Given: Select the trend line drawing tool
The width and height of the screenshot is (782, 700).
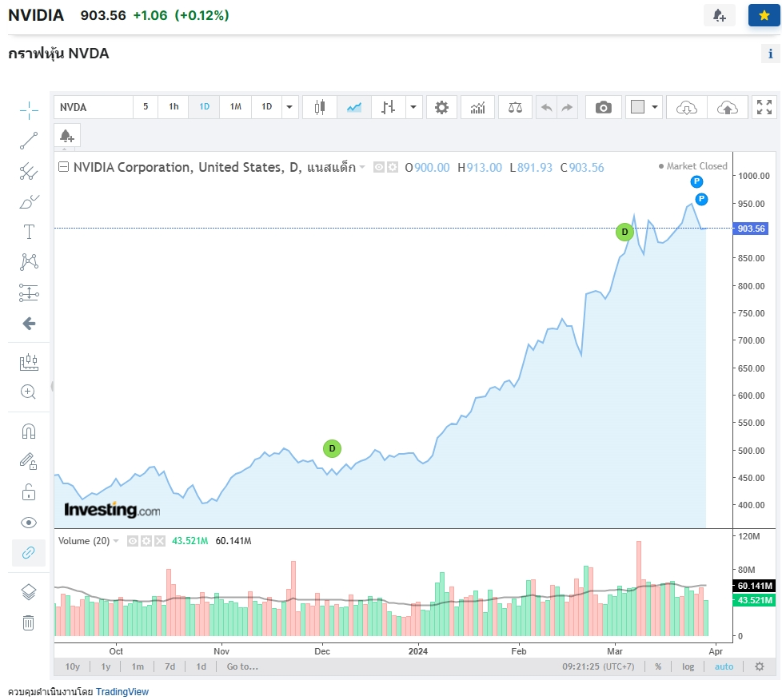Looking at the screenshot, I should point(29,141).
